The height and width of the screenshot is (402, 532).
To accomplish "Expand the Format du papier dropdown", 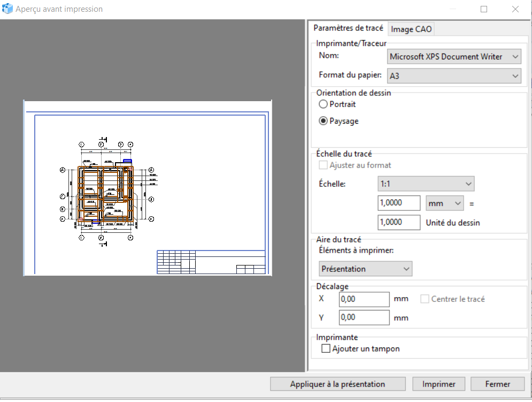I will 453,76.
